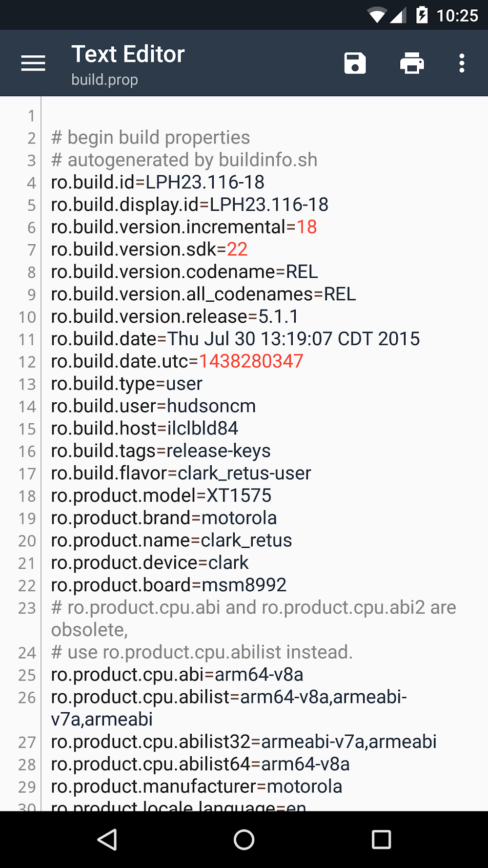
Task: Tap the clock showing 10:25
Action: click(x=457, y=16)
